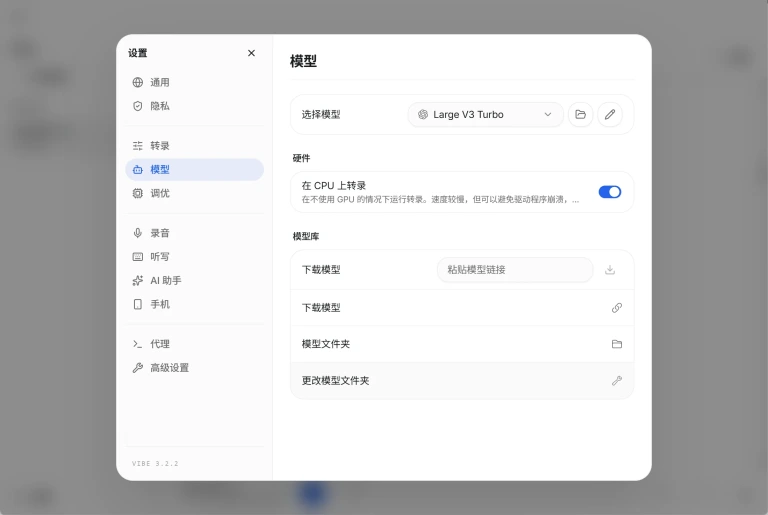768x515 pixels.
Task: Click the 硬件 section heading
Action: [x=301, y=158]
